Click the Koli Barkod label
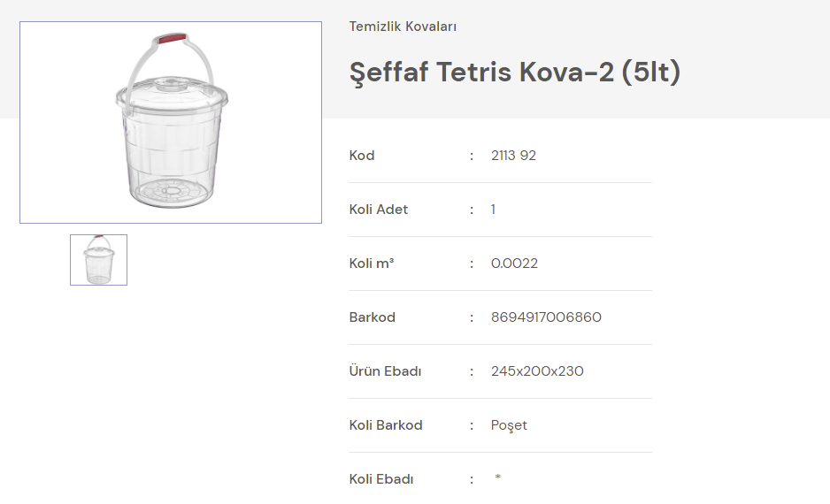The width and height of the screenshot is (830, 504). pos(386,425)
